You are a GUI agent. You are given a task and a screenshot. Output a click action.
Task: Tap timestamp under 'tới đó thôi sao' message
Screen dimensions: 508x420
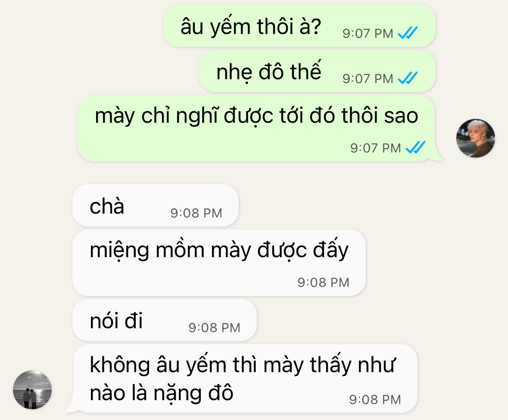(375, 148)
